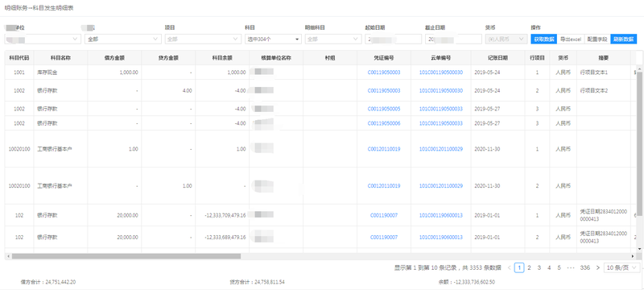The width and height of the screenshot is (644, 290).
Task: Select page 1 in pagination
Action: (519, 267)
